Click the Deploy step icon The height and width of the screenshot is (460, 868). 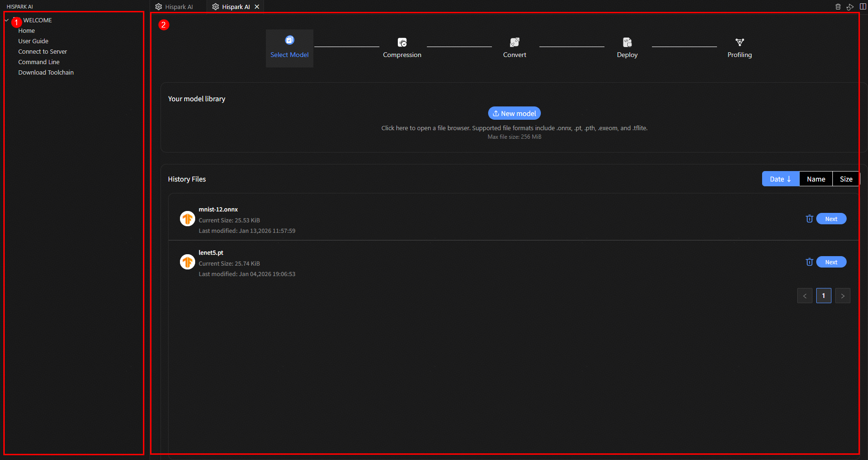[x=627, y=42]
